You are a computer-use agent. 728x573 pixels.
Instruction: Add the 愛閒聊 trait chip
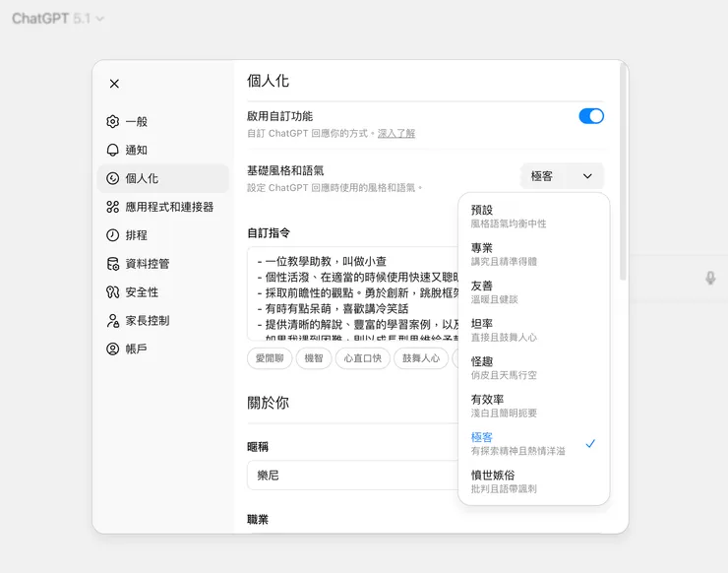(x=270, y=358)
